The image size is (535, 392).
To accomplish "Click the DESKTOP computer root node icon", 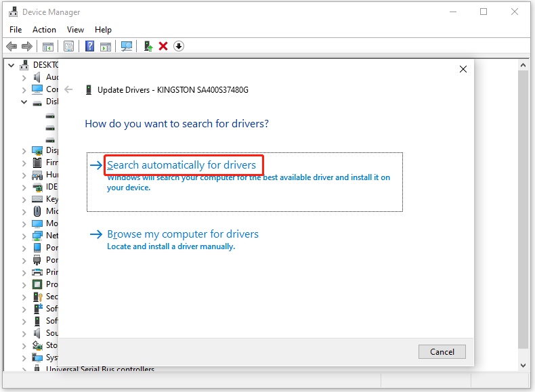I will 24,65.
